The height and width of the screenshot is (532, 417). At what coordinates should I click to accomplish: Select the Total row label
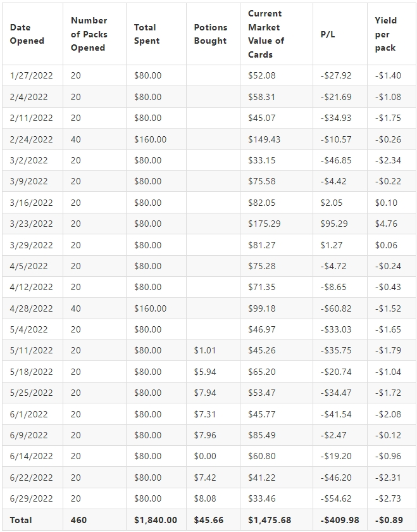click(x=32, y=520)
